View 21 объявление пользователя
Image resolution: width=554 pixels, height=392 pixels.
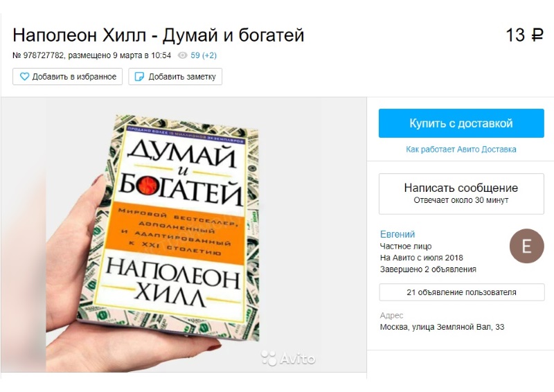click(461, 292)
